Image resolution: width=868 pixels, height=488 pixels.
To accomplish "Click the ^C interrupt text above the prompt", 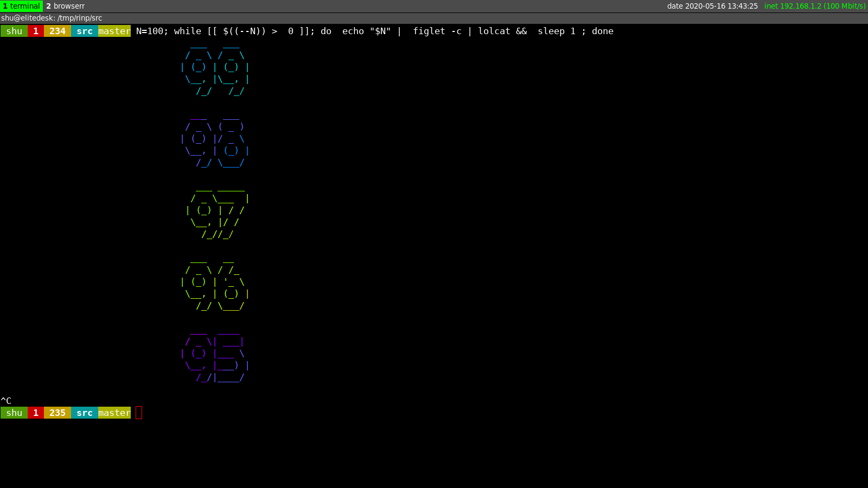I will [x=7, y=400].
